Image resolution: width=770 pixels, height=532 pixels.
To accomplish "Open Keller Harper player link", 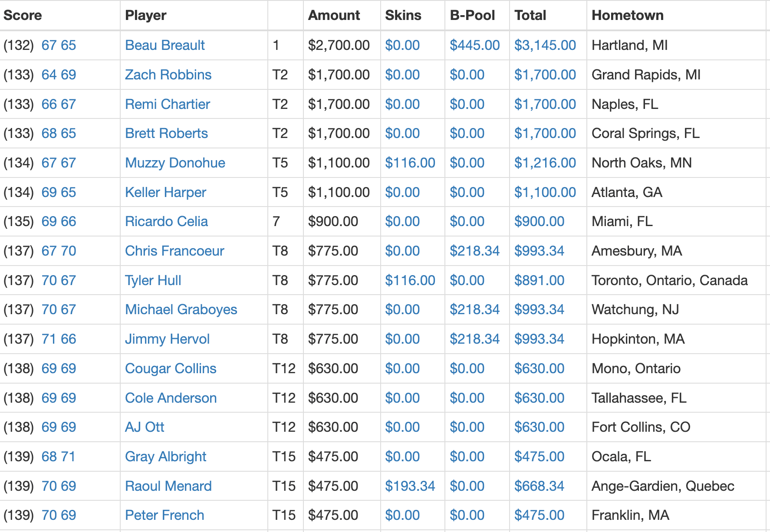I will (165, 192).
